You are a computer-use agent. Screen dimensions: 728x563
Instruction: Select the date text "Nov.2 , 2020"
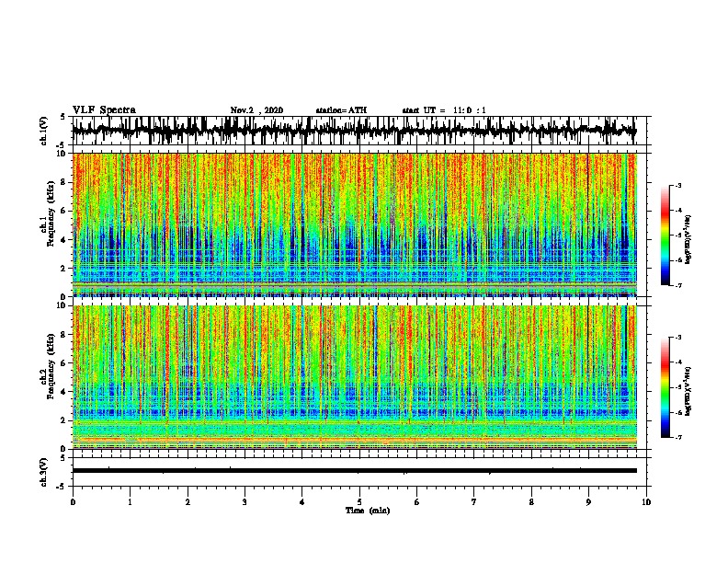tap(256, 110)
